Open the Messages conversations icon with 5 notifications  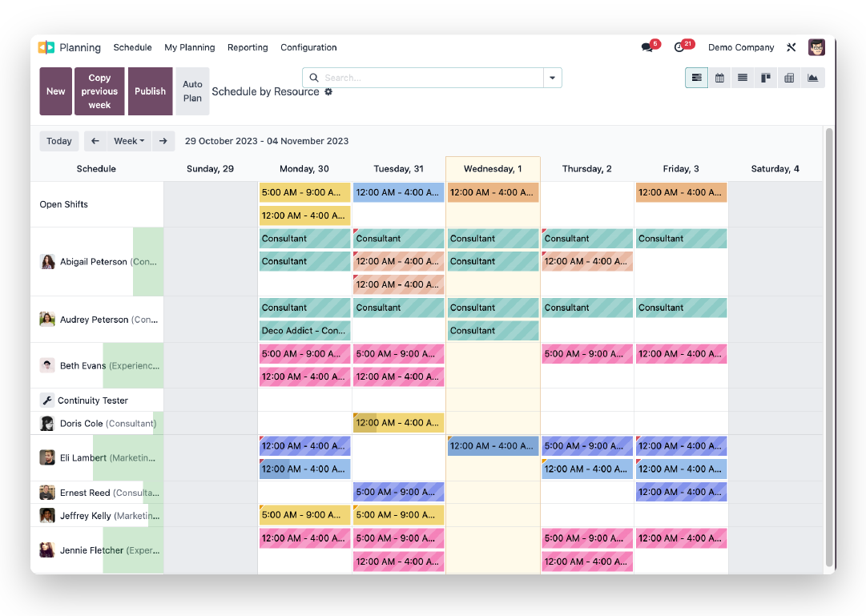[647, 47]
